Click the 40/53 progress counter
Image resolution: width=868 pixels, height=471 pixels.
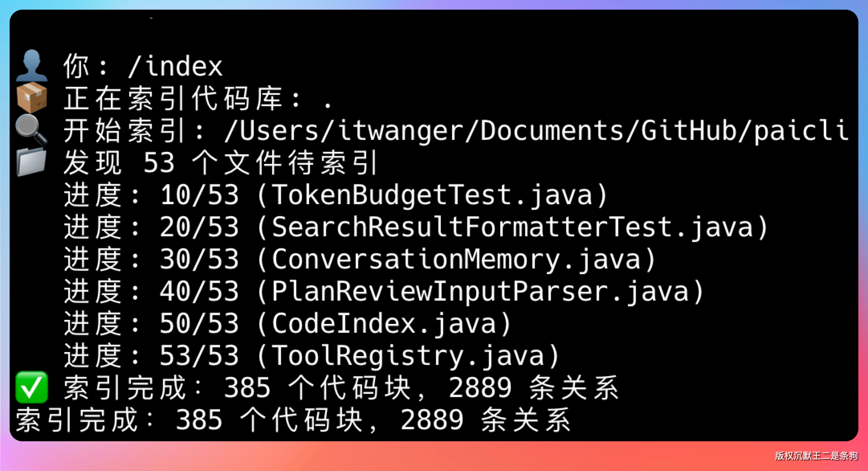point(199,291)
